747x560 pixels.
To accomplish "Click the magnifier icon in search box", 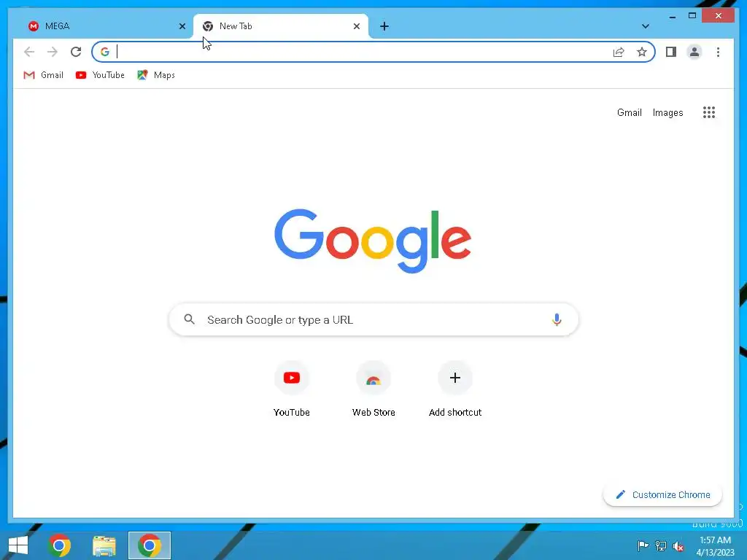I will [x=189, y=319].
